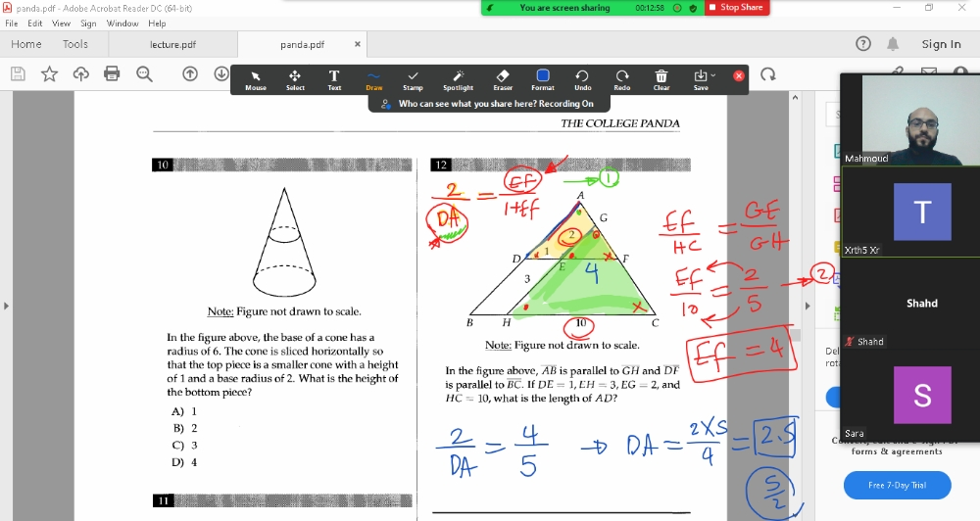Expand the left navigation pane arrow

click(x=6, y=307)
